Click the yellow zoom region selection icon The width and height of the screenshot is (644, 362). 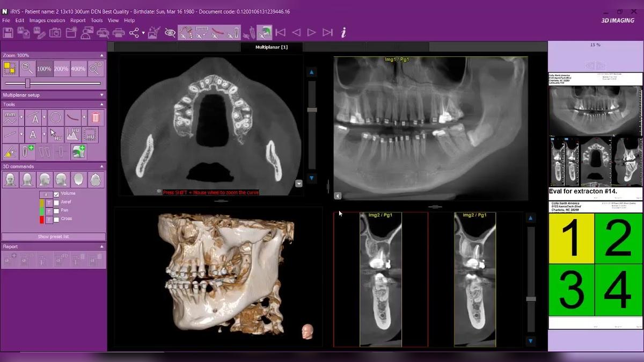click(10, 69)
